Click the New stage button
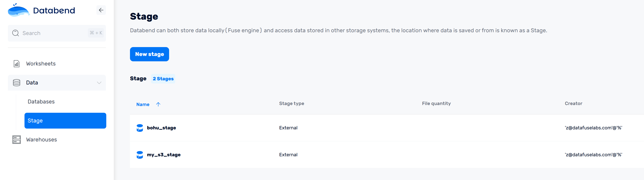Screen dimensions: 644x180 pyautogui.click(x=150, y=54)
